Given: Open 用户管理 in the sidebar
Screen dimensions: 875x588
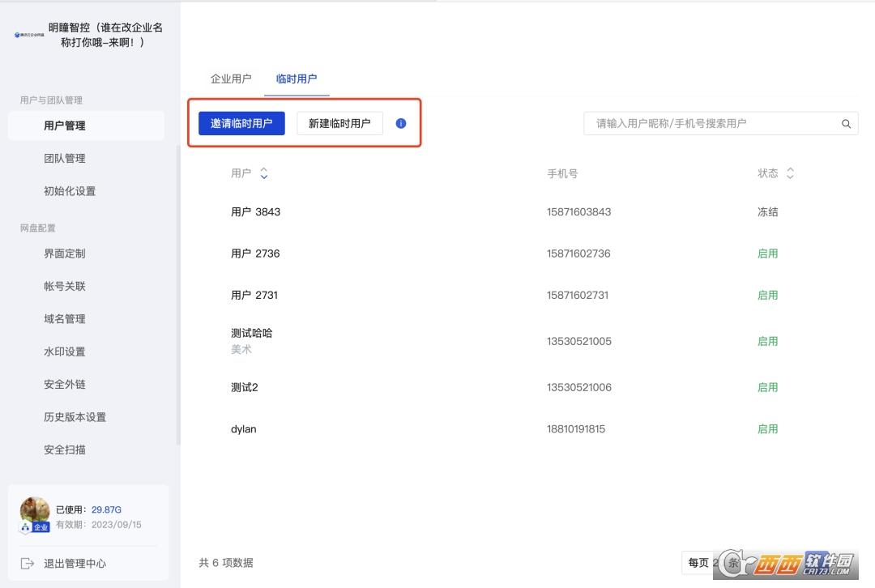Looking at the screenshot, I should pyautogui.click(x=87, y=126).
